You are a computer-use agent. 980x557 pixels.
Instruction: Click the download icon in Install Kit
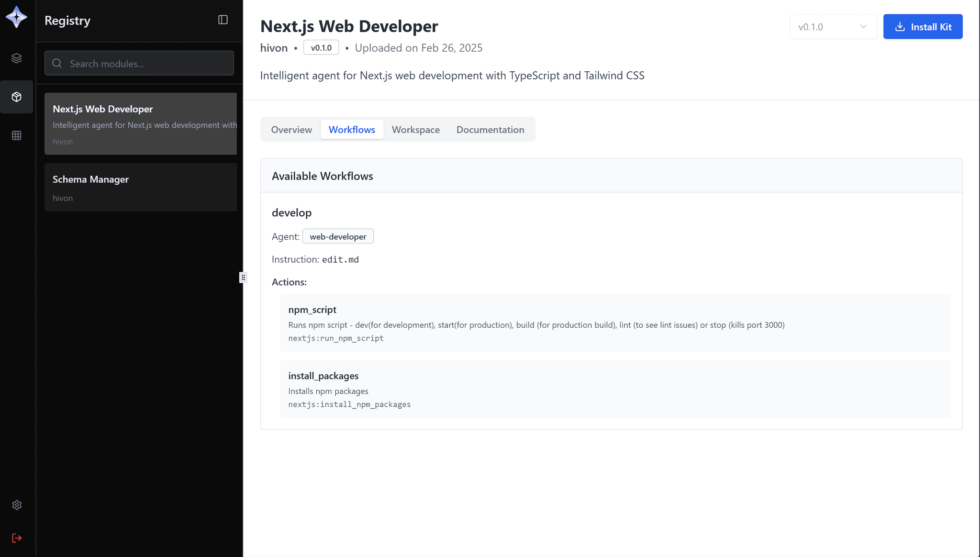click(x=900, y=27)
